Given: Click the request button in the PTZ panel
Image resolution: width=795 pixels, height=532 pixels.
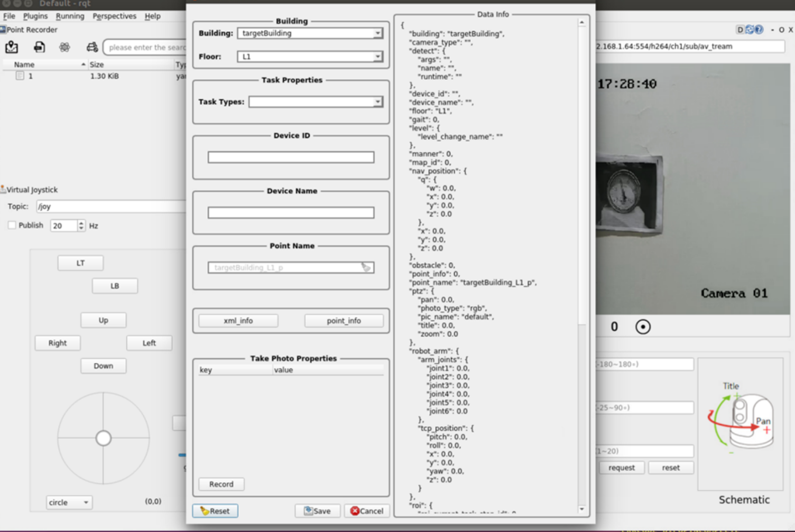Looking at the screenshot, I should point(622,468).
